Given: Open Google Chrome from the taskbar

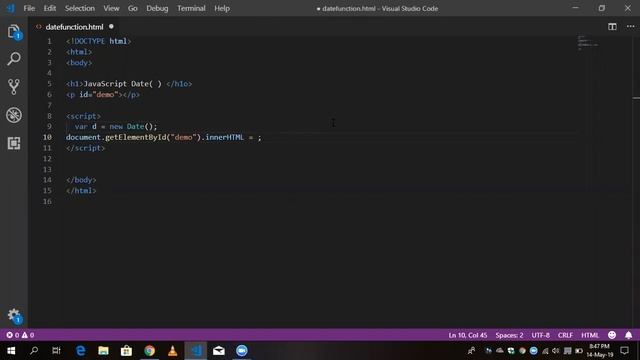Looking at the screenshot, I should tap(149, 351).
